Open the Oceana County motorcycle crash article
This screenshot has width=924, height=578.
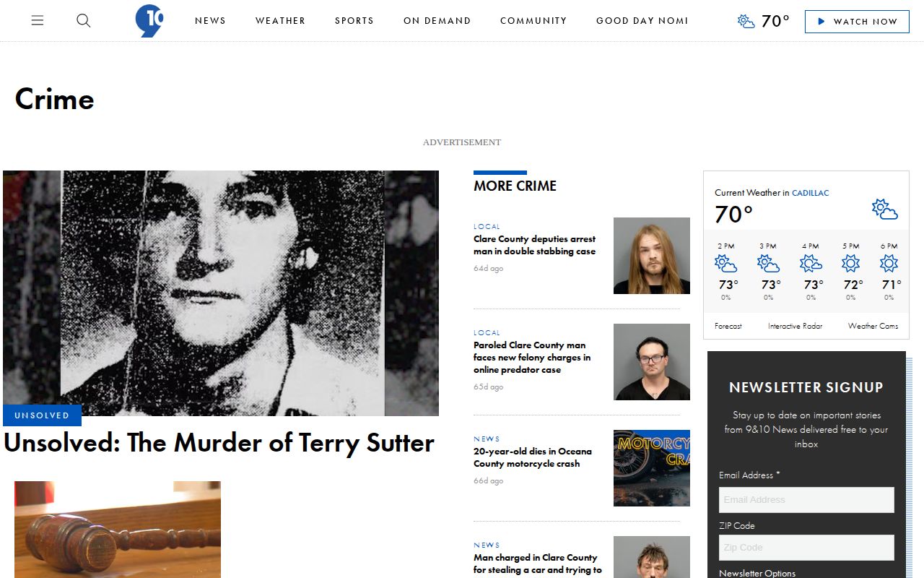pyautogui.click(x=533, y=457)
